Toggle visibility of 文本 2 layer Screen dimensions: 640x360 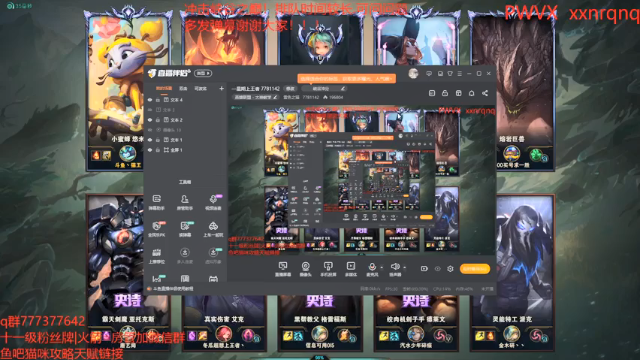click(150, 120)
